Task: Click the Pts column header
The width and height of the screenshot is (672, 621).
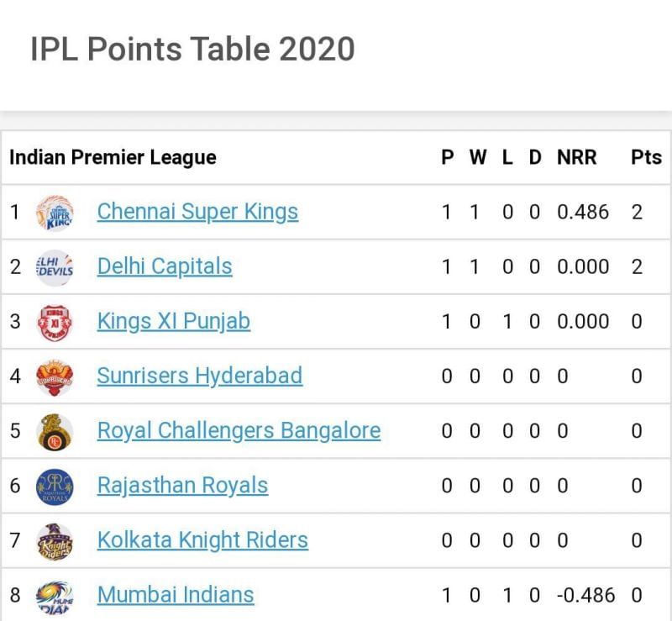Action: pos(646,157)
